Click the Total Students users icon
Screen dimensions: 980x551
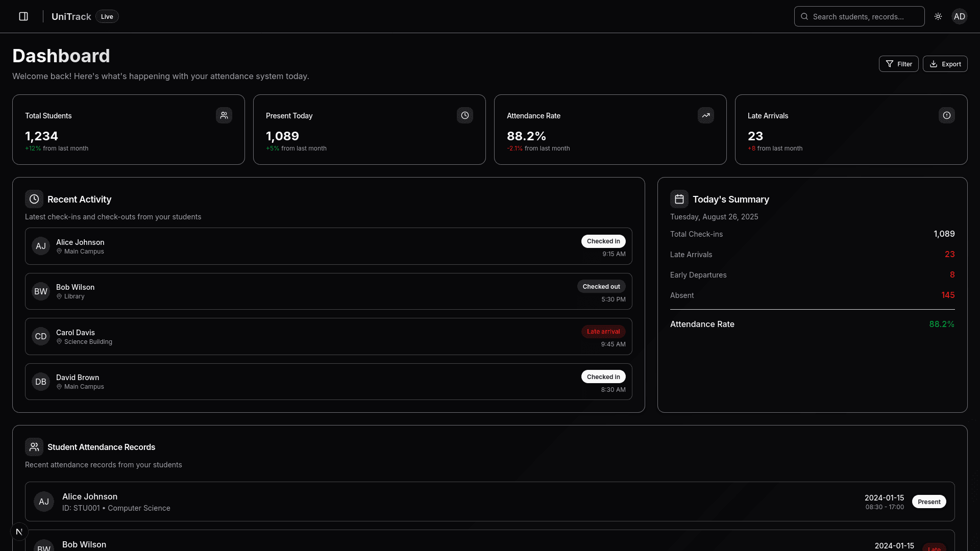[224, 115]
